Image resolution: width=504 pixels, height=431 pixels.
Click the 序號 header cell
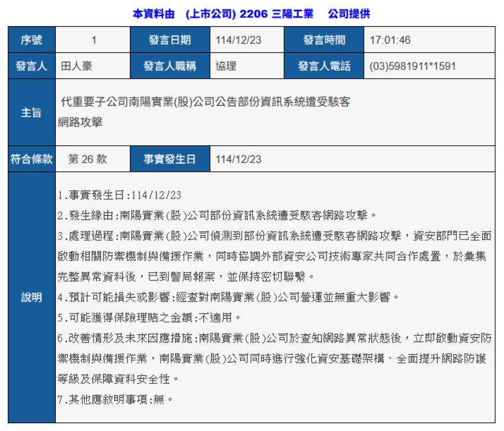[31, 40]
